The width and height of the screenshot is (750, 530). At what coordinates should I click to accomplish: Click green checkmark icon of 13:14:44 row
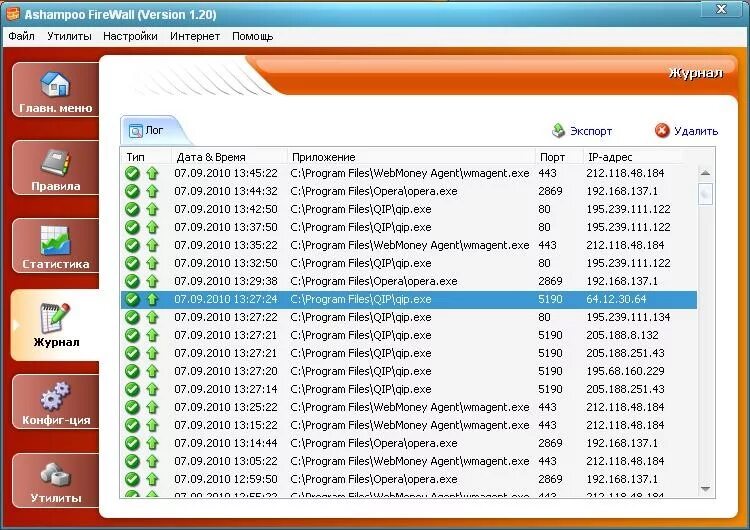tap(132, 443)
